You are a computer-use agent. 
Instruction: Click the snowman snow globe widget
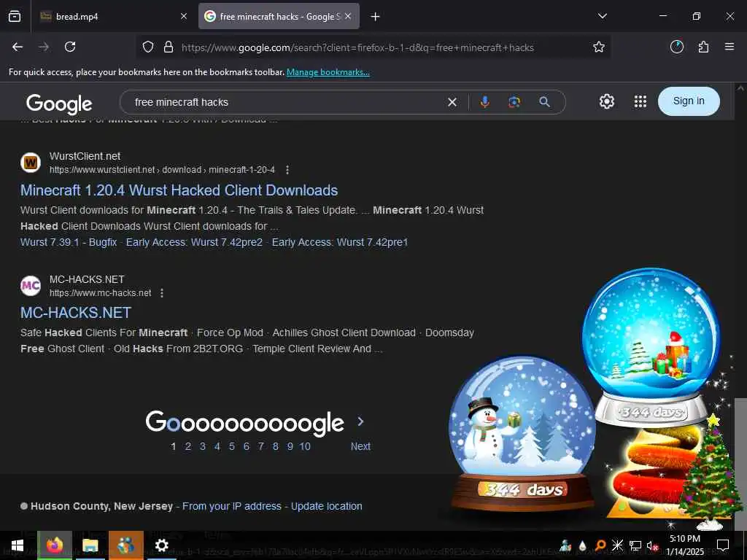[x=522, y=435]
